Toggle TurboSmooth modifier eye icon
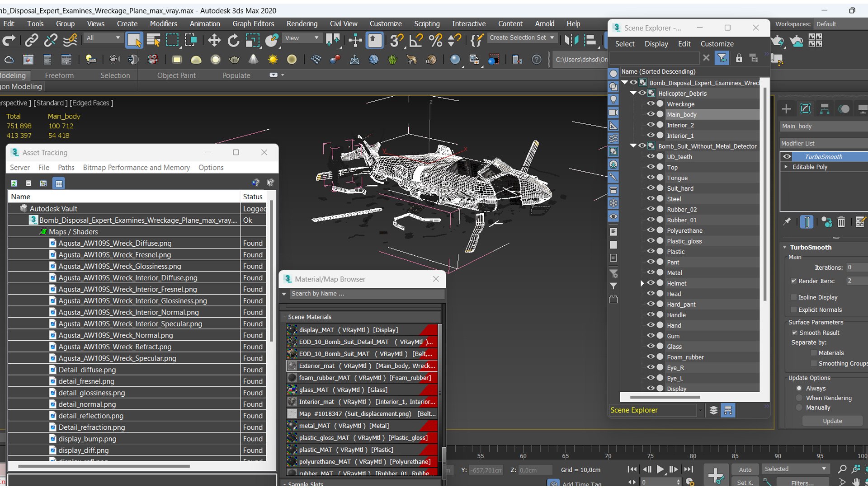This screenshot has width=868, height=488. coord(787,156)
